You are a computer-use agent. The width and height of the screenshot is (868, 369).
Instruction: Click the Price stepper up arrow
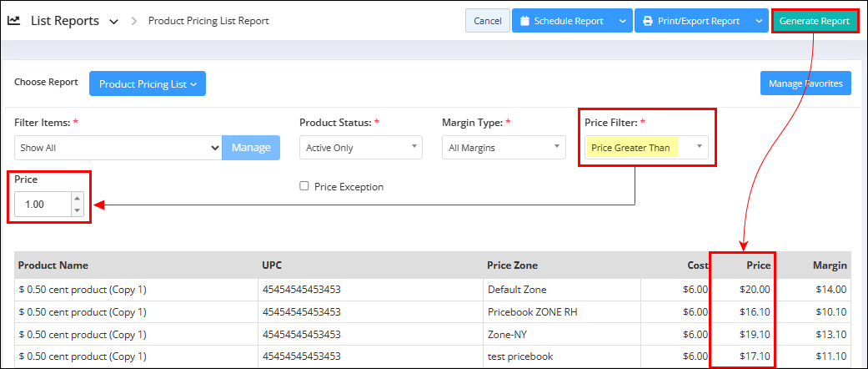pos(77,199)
